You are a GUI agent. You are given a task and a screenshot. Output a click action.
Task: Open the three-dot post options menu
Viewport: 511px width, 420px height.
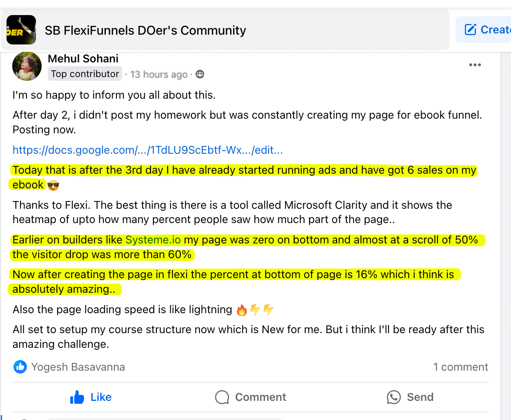[x=475, y=65]
